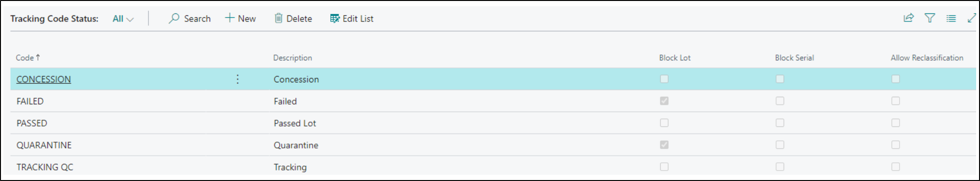Click the Description column header
This screenshot has height=181, width=980.
293,57
